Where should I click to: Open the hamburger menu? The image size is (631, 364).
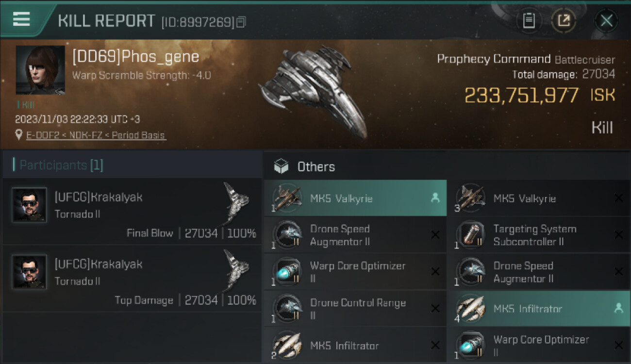pos(21,19)
